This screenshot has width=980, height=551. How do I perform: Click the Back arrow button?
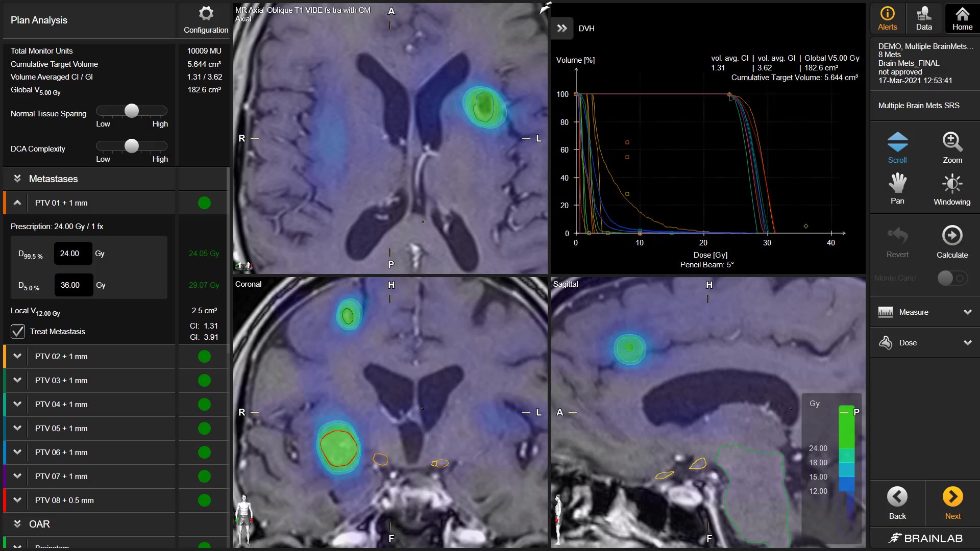click(x=897, y=496)
